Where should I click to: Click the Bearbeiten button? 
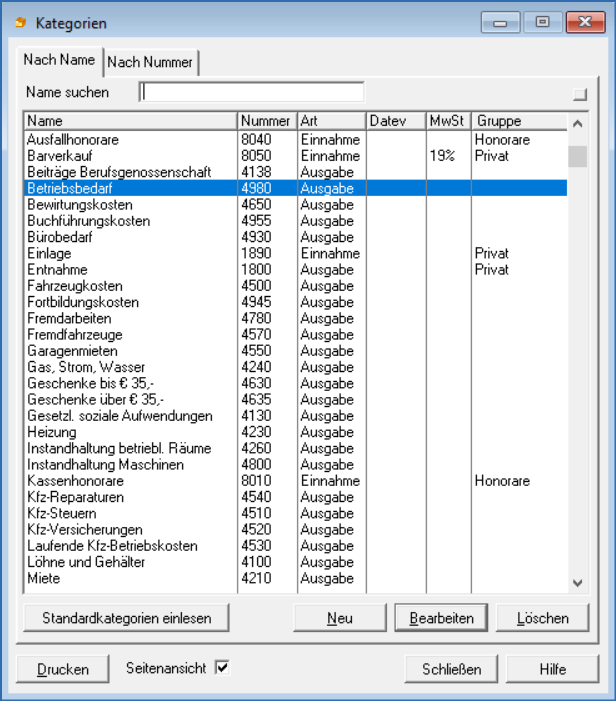(441, 618)
